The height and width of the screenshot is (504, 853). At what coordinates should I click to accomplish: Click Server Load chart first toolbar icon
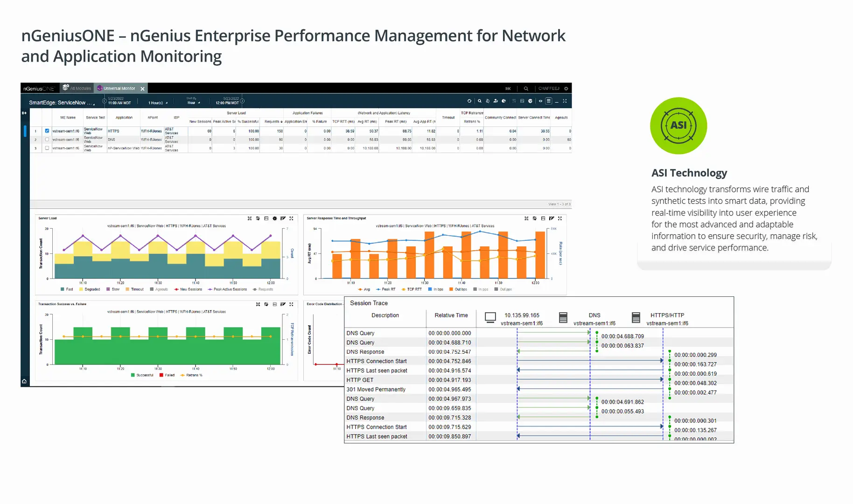(x=250, y=218)
